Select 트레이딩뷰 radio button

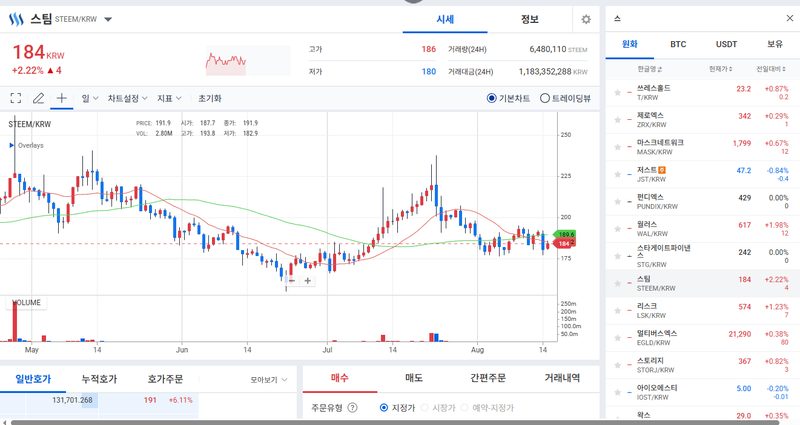tap(544, 98)
